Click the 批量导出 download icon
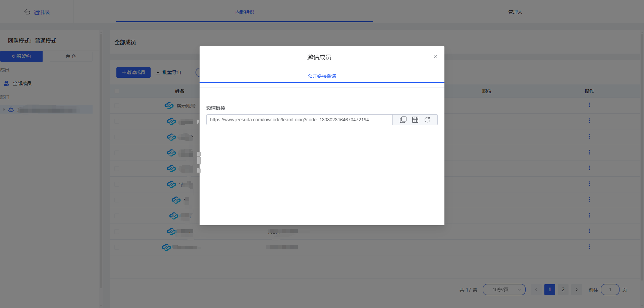644x308 pixels. 158,72
